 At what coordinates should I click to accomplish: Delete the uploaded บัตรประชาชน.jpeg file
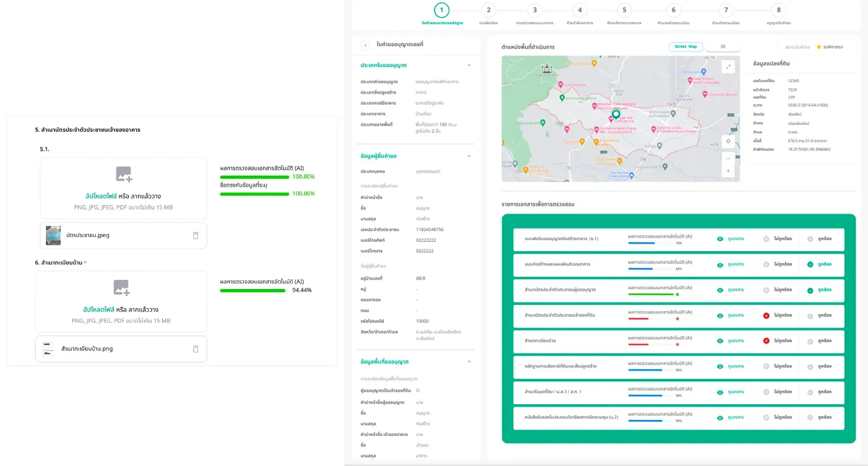click(196, 235)
